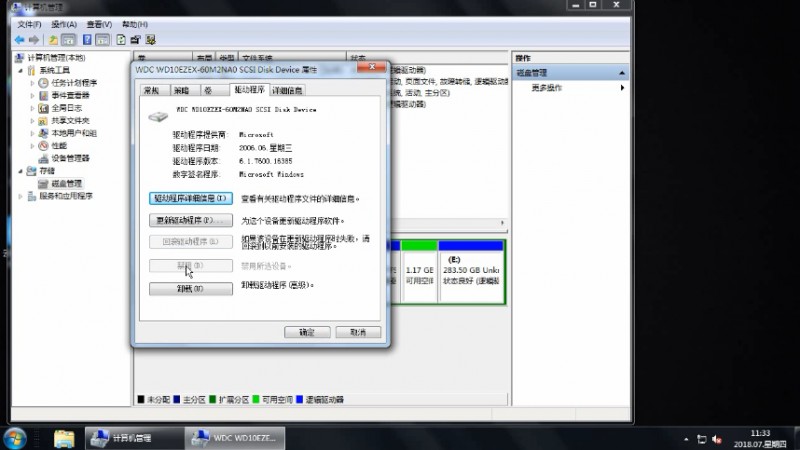Click the network icon in the system tray

pyautogui.click(x=702, y=439)
